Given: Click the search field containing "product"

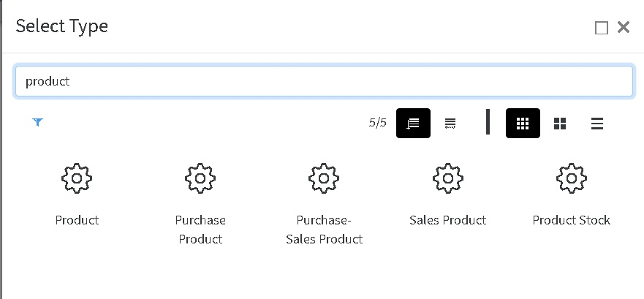Looking at the screenshot, I should coord(324,81).
